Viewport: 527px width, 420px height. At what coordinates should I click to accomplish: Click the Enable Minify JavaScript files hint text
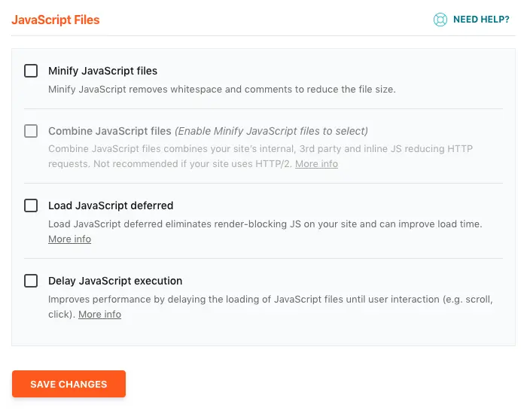click(x=271, y=131)
